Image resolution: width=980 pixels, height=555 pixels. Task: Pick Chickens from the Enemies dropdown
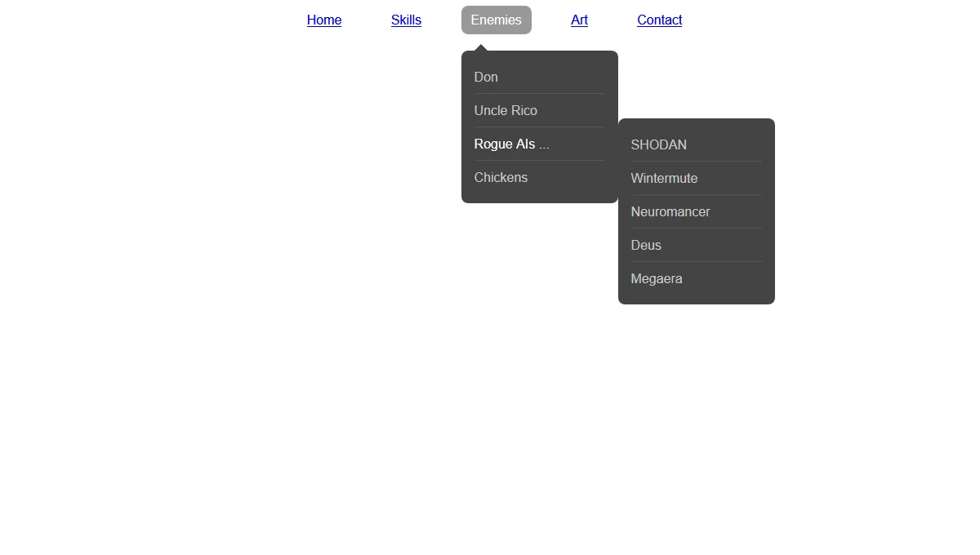501,177
